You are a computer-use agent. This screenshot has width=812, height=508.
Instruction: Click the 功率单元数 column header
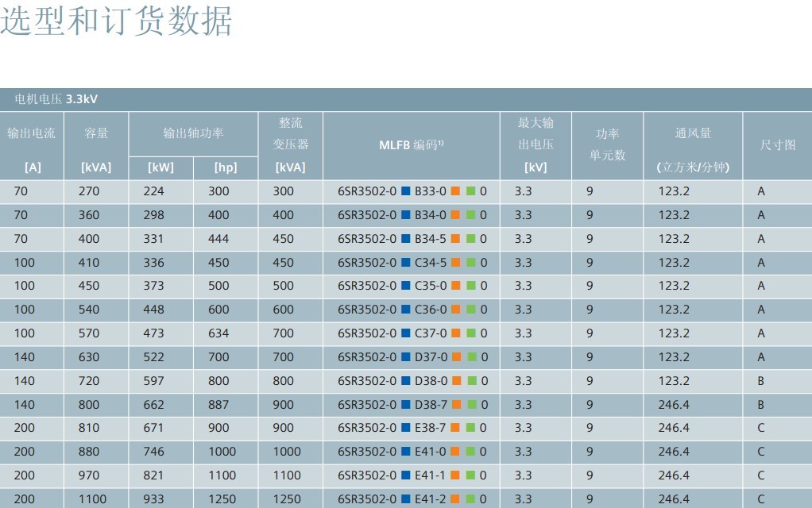(x=607, y=144)
